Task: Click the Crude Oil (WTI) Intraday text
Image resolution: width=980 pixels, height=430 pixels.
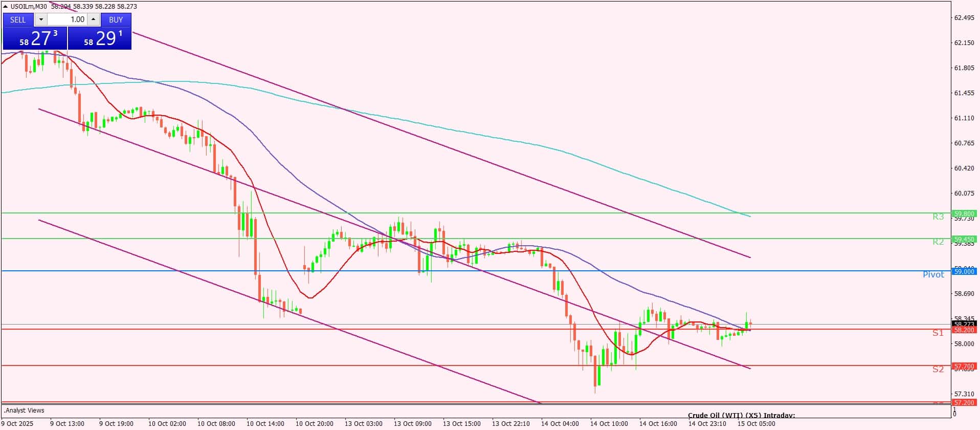Action: pos(742,416)
